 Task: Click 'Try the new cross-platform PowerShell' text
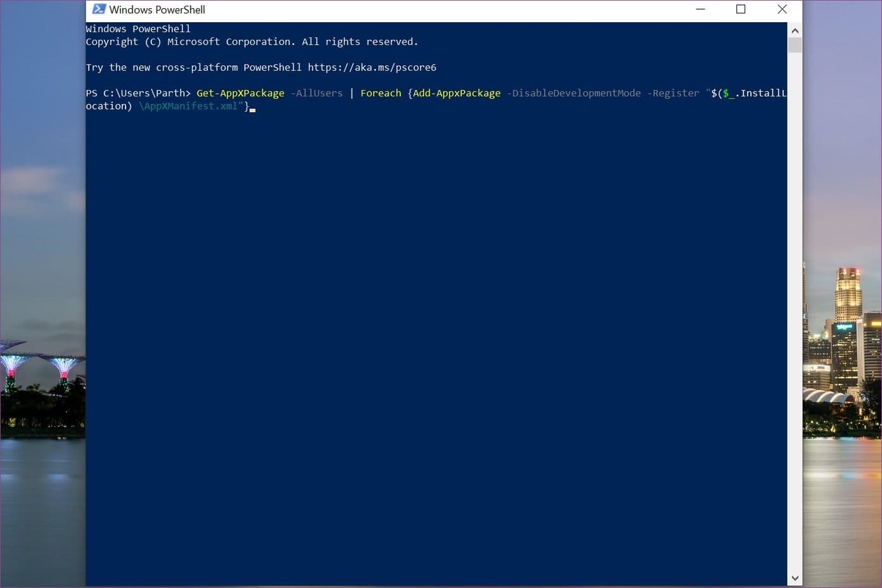point(194,67)
